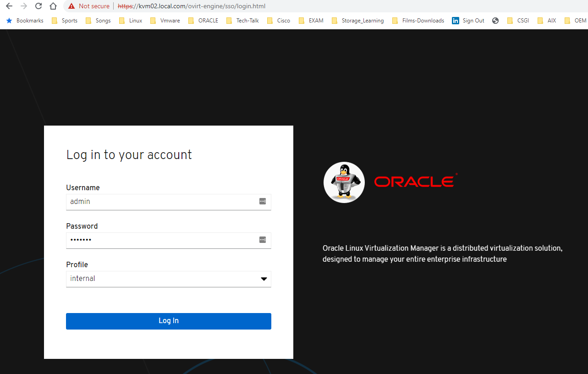Image resolution: width=588 pixels, height=374 pixels.
Task: Click password manager icon in Username field
Action: [263, 201]
